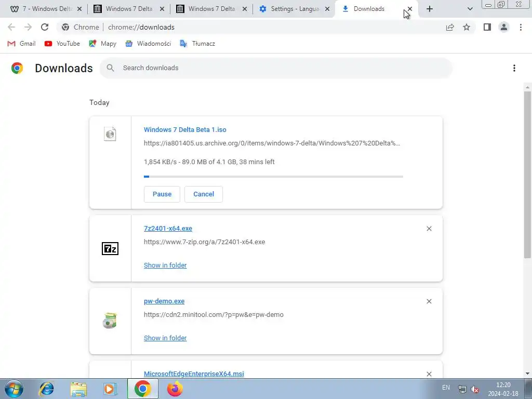Open Windows Explorer from the taskbar
Image resolution: width=532 pixels, height=399 pixels.
[78, 389]
